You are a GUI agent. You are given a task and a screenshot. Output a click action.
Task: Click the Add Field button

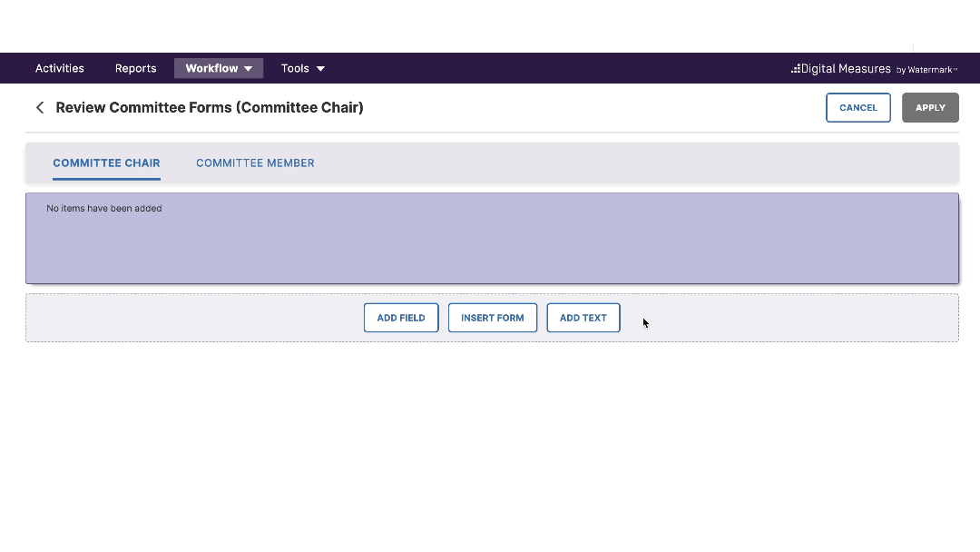[401, 318]
